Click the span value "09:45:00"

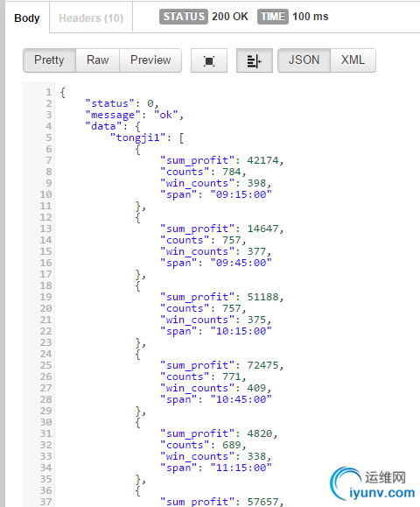pyautogui.click(x=241, y=263)
